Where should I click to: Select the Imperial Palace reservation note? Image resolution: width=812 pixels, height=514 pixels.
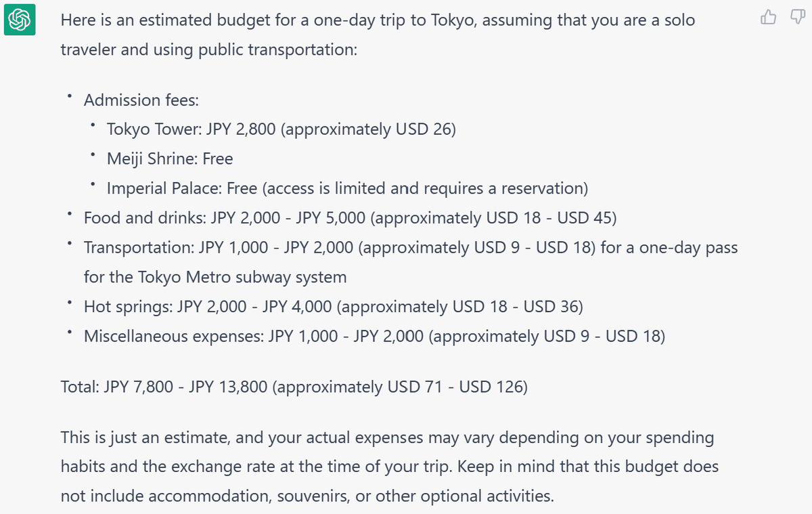coord(347,188)
